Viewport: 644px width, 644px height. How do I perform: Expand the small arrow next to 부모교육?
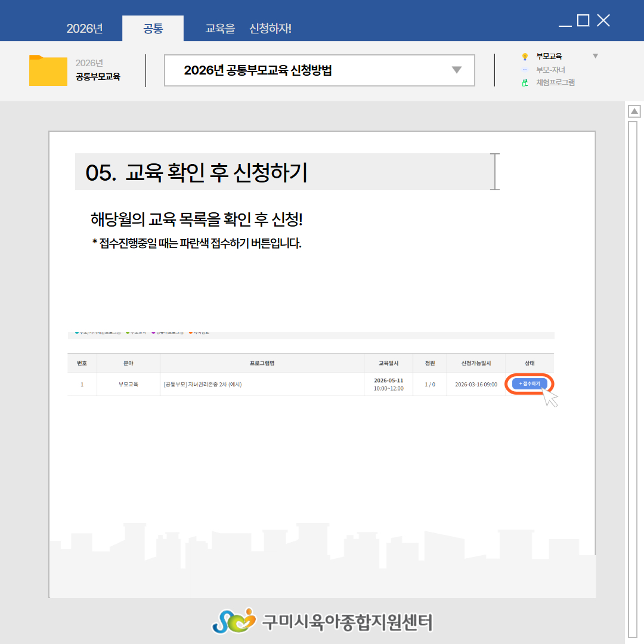click(595, 56)
